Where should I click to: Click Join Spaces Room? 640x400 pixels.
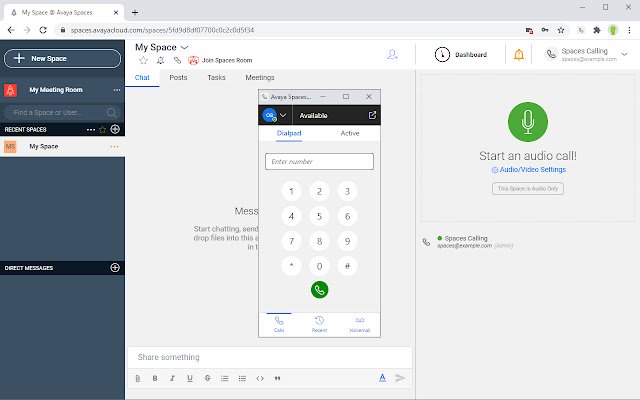click(x=220, y=60)
